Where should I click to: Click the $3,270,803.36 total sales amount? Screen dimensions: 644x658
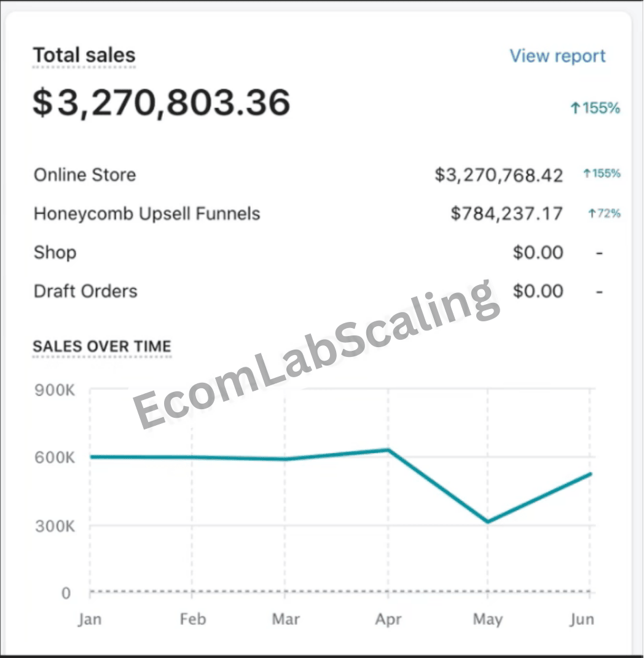(x=161, y=103)
